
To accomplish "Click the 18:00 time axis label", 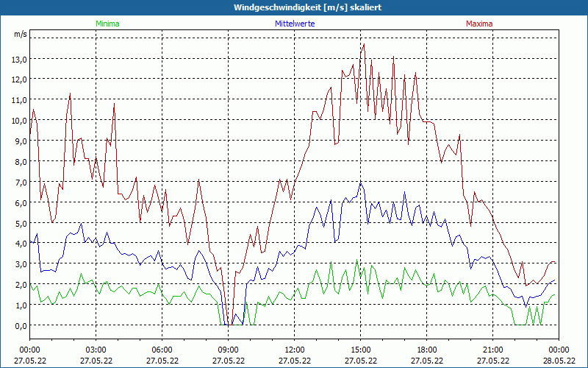I will tap(427, 350).
